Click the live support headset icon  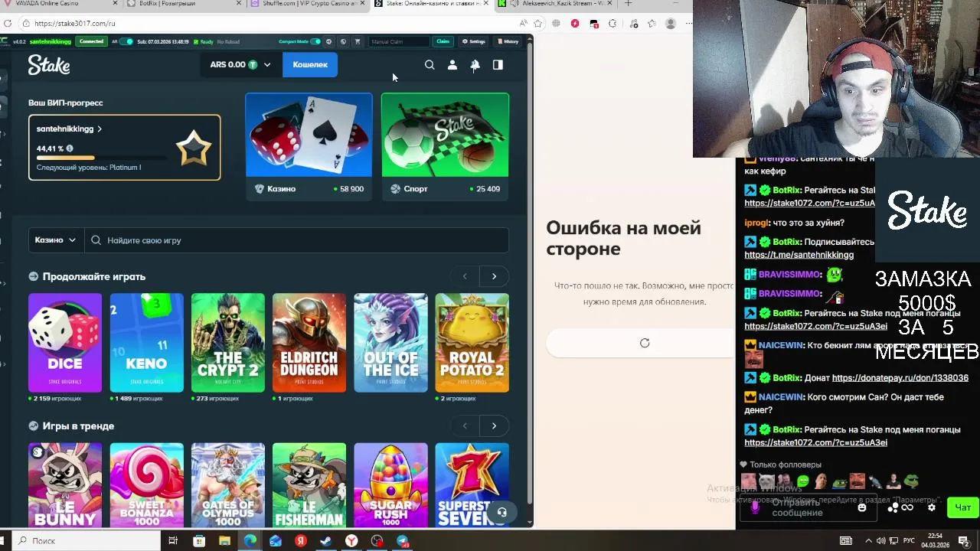coord(502,512)
